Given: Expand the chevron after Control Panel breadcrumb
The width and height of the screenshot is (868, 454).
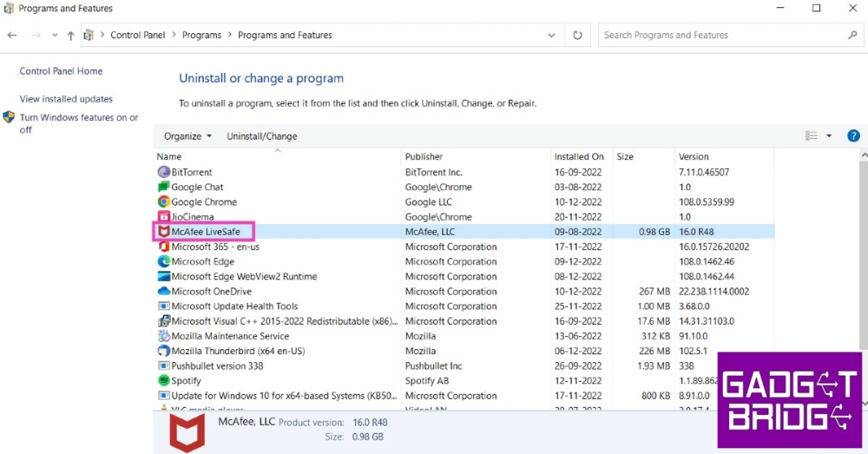Looking at the screenshot, I should click(174, 35).
